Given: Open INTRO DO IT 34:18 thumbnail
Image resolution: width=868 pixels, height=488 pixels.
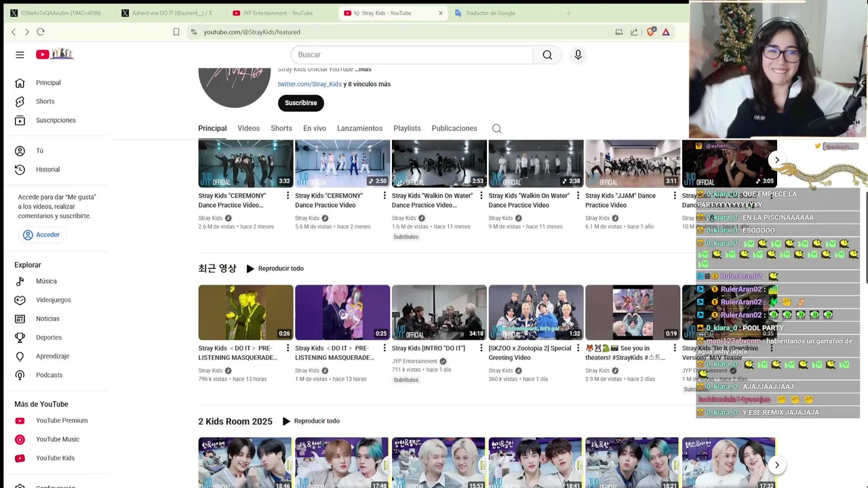Looking at the screenshot, I should click(x=439, y=312).
